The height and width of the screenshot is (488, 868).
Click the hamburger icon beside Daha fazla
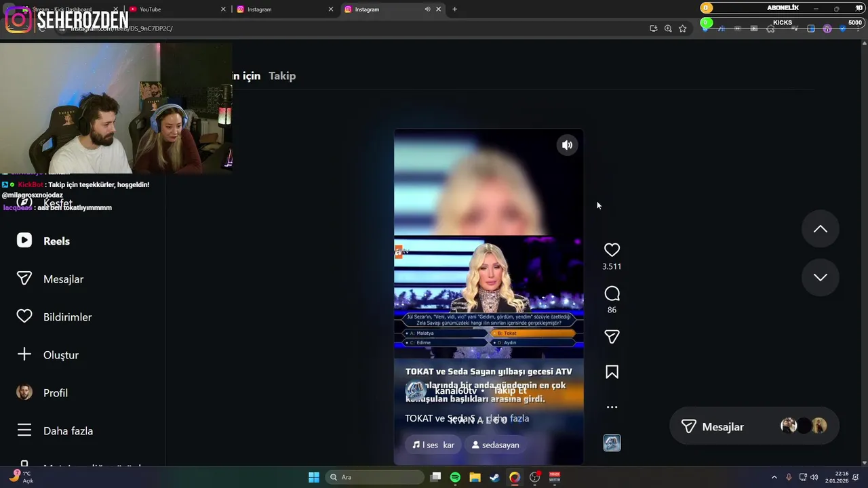click(24, 430)
